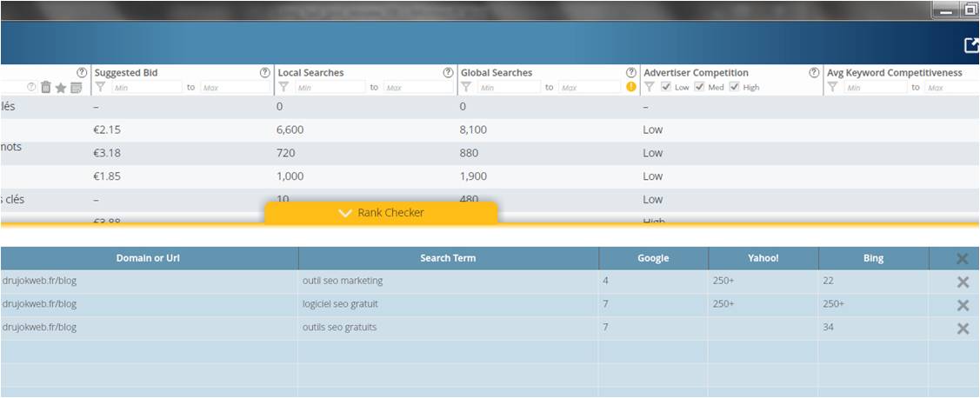The image size is (980, 398).
Task: Select 'logiciel seo gratuit' search term cell
Action: click(448, 304)
